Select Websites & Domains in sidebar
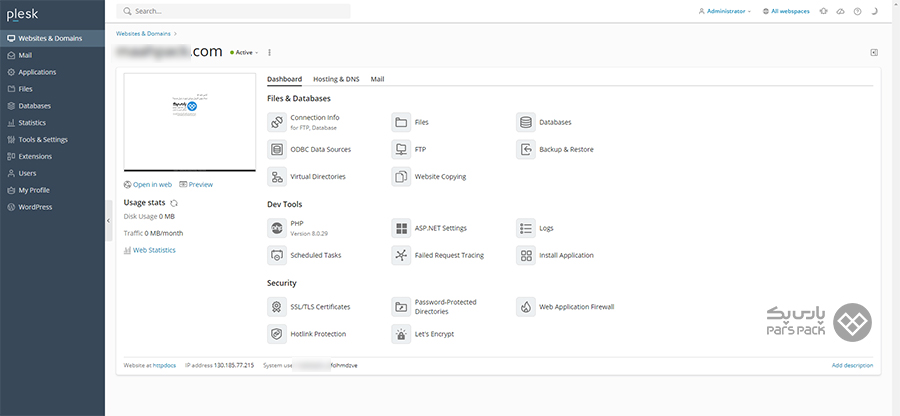This screenshot has width=900, height=416. [x=52, y=38]
